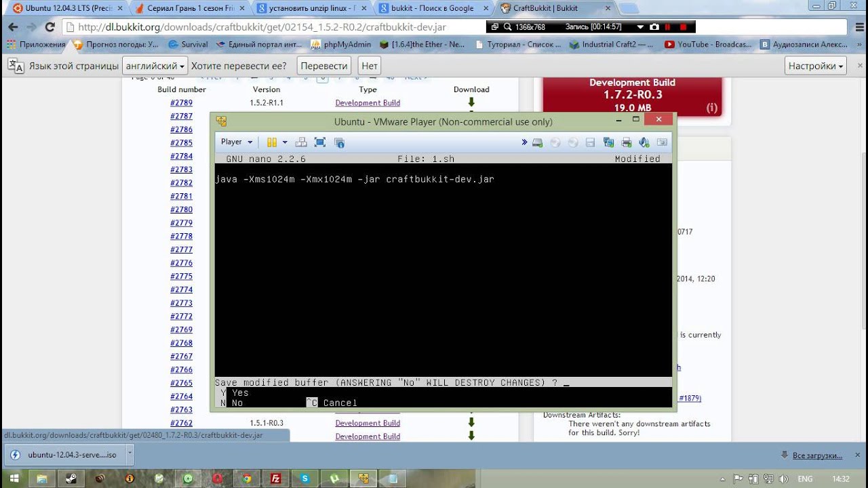Open the Industrial Craft2 bookmark
The height and width of the screenshot is (488, 868).
click(612, 45)
